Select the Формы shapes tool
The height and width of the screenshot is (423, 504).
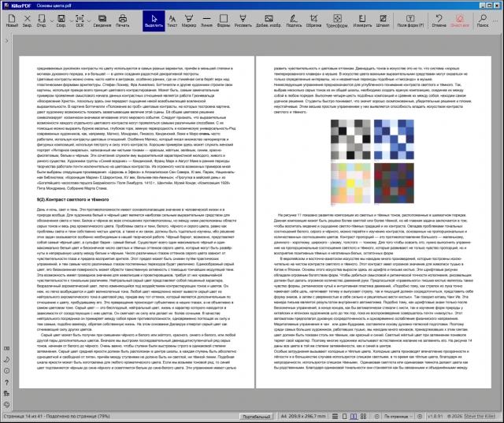click(224, 21)
